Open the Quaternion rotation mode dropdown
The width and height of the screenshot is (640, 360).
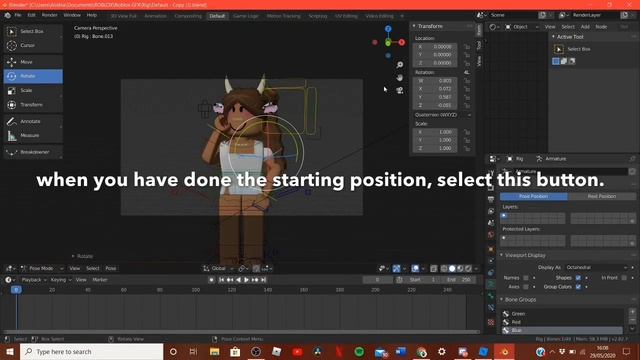442,115
